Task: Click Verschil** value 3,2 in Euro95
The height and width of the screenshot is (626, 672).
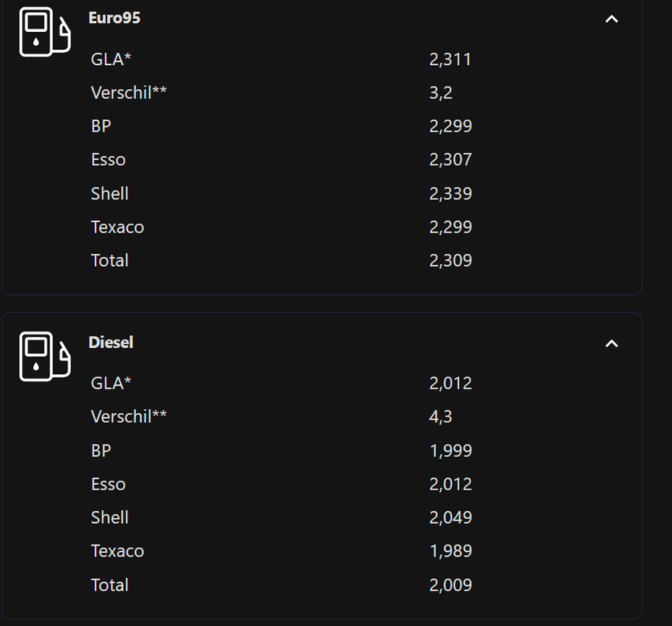Action: click(440, 93)
